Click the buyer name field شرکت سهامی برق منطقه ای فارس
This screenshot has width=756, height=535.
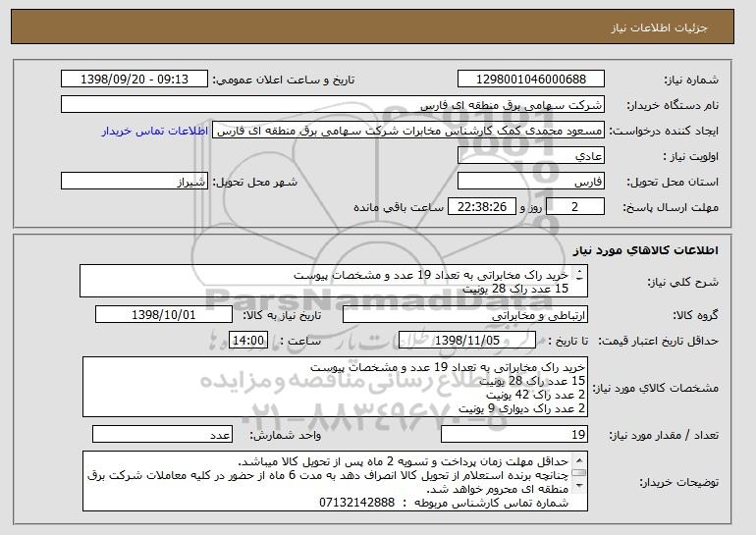click(333, 105)
